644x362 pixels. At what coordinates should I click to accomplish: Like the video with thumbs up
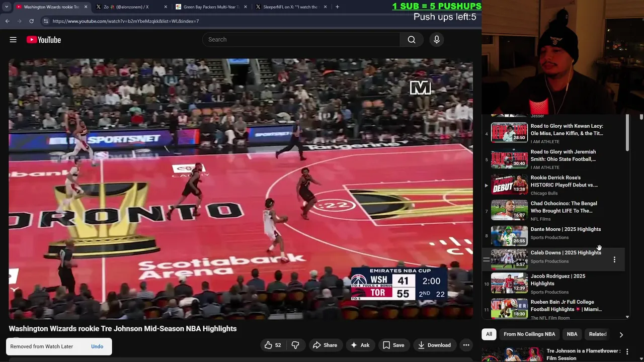(273, 345)
